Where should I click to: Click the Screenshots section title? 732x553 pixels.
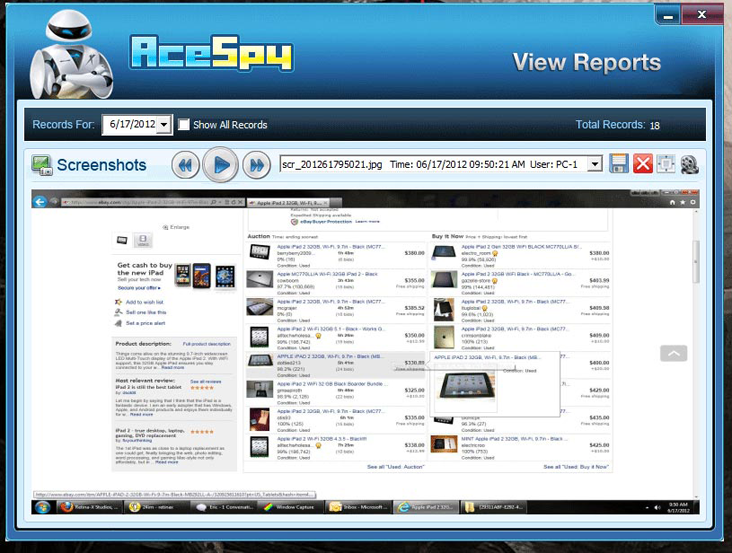pos(101,165)
